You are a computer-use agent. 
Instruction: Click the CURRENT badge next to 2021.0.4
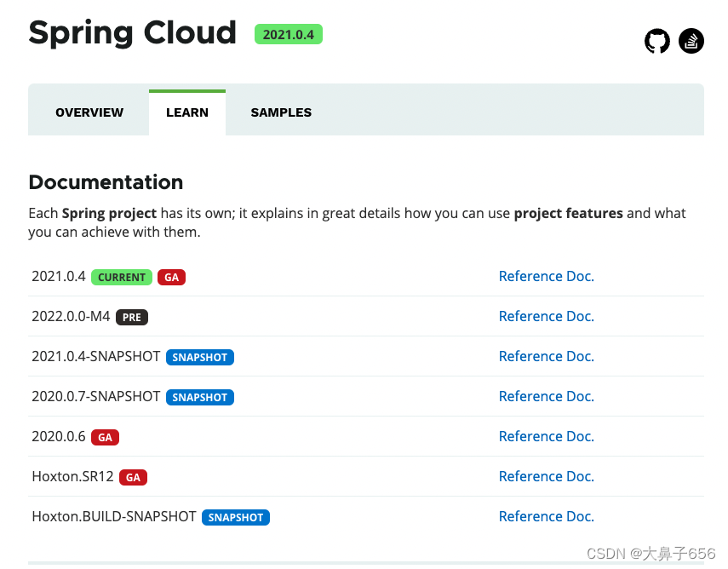121,277
